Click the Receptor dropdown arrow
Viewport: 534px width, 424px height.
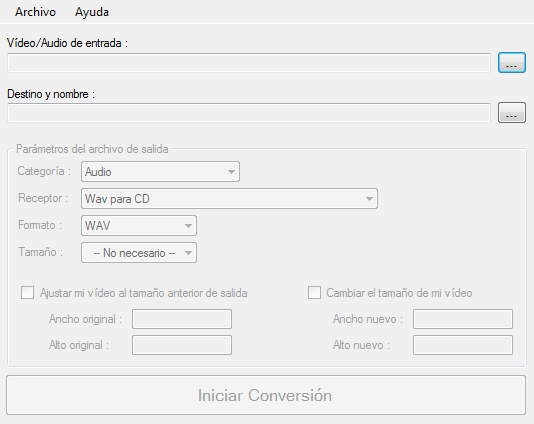(369, 199)
